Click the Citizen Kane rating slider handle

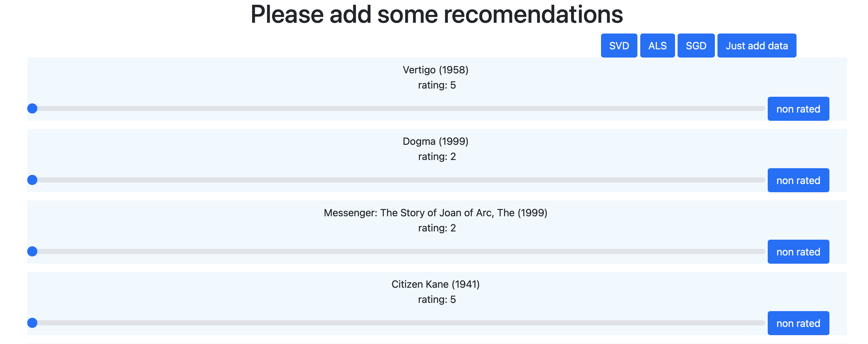coord(32,323)
